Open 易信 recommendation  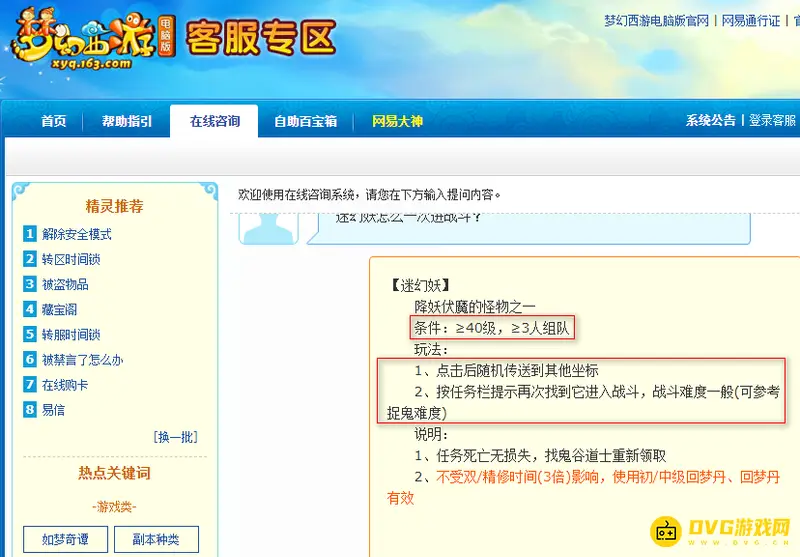click(53, 410)
